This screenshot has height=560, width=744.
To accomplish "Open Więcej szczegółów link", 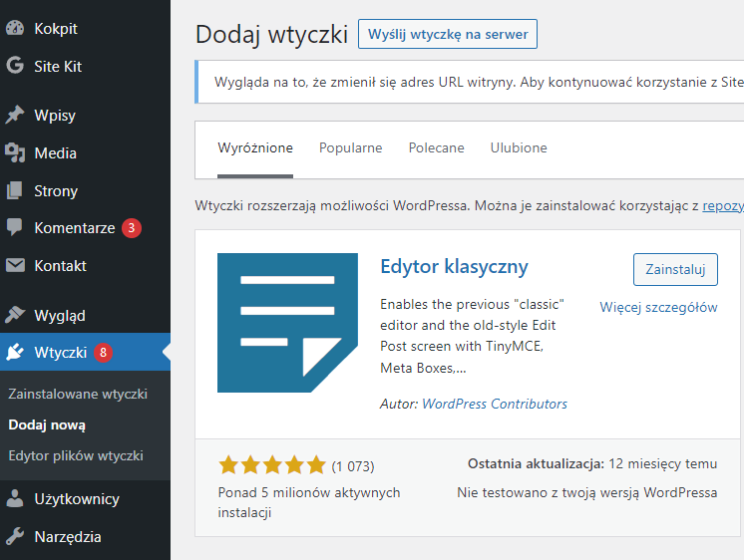I will click(658, 307).
